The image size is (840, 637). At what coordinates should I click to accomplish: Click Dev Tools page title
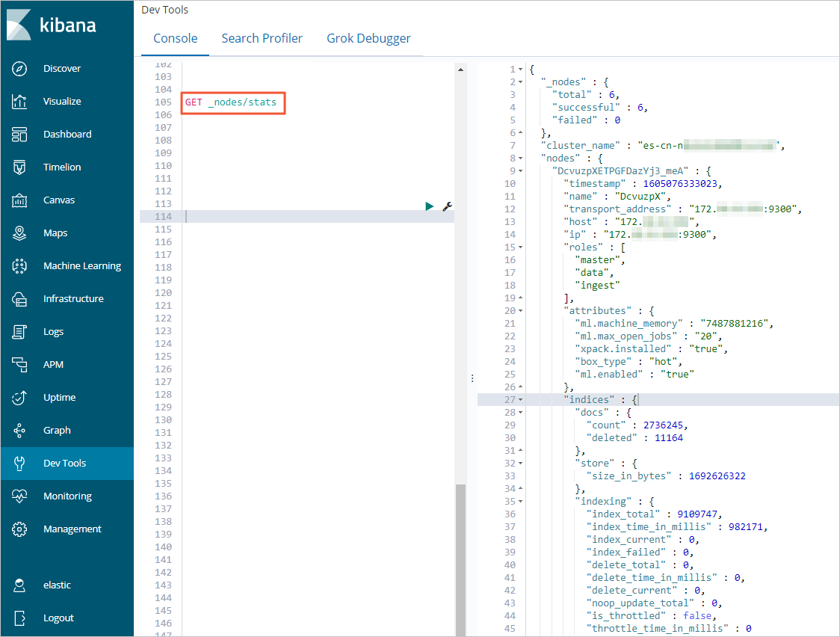click(164, 10)
